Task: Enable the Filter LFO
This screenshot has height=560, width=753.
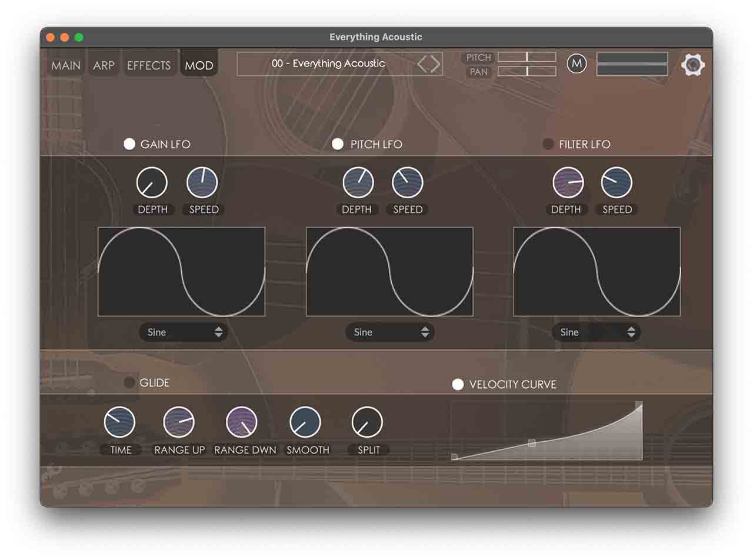Action: pos(548,144)
